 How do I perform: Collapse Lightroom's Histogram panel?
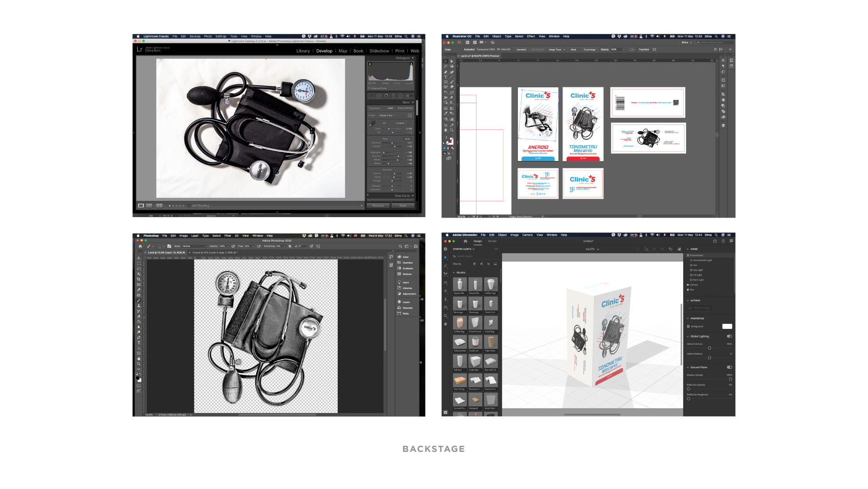coord(413,58)
